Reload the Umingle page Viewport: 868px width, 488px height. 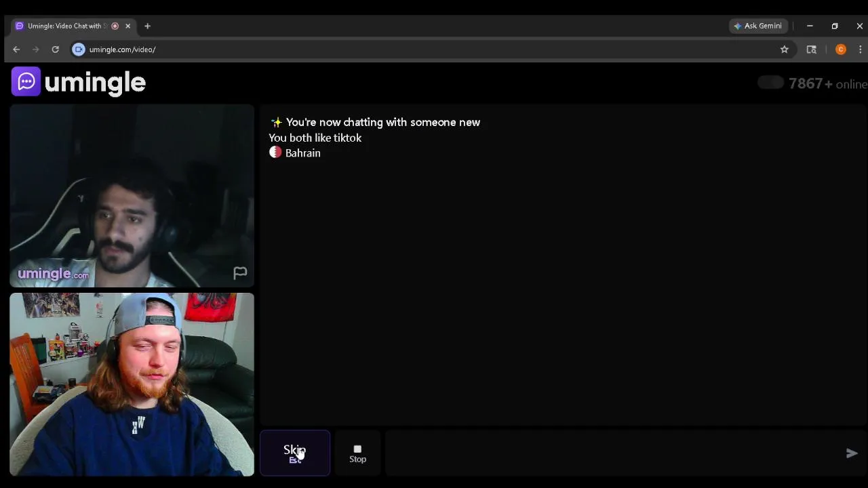[56, 49]
